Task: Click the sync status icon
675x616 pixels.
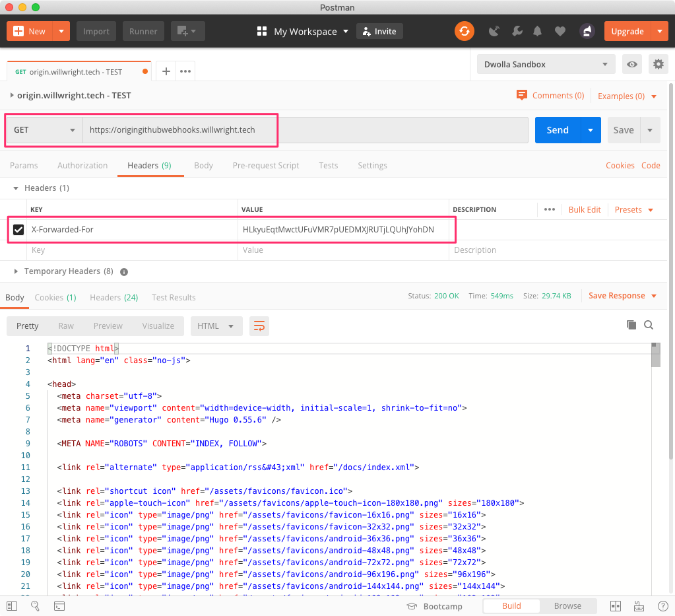Action: coord(465,32)
